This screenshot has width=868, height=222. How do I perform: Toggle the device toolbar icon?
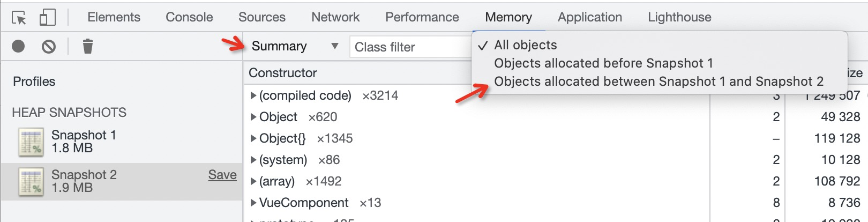(47, 17)
